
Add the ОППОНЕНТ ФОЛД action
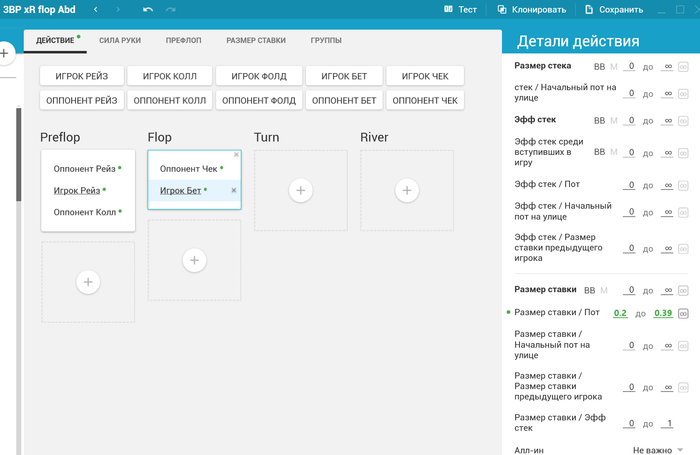click(259, 100)
